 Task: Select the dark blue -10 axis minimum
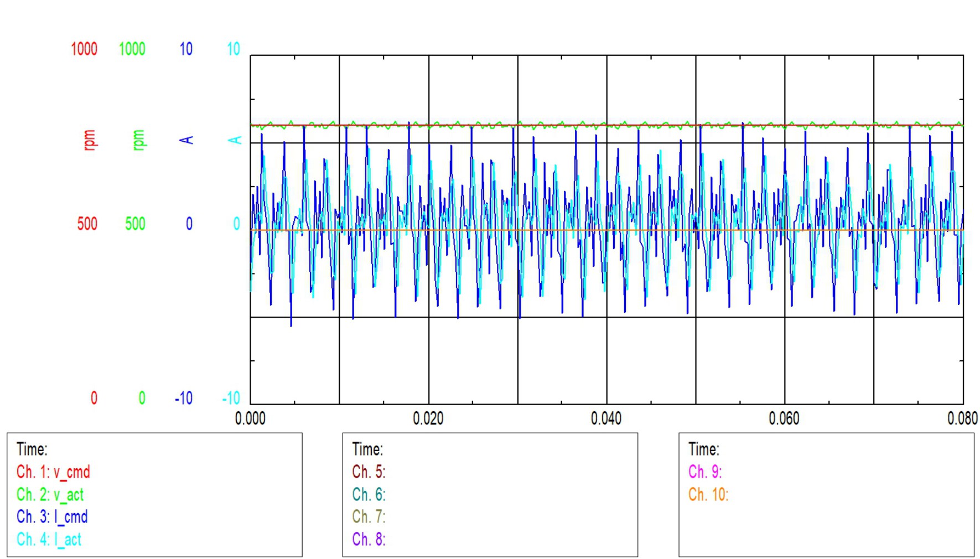(x=184, y=398)
